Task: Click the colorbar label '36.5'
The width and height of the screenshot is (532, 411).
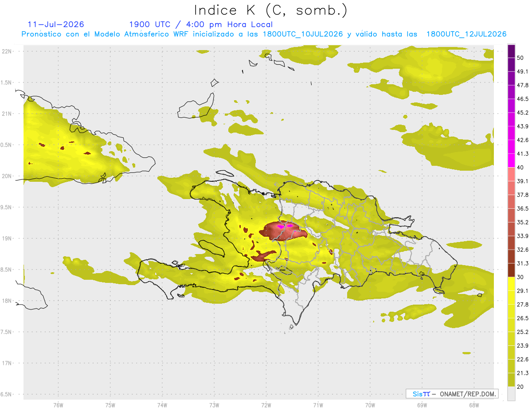Action: pyautogui.click(x=523, y=208)
